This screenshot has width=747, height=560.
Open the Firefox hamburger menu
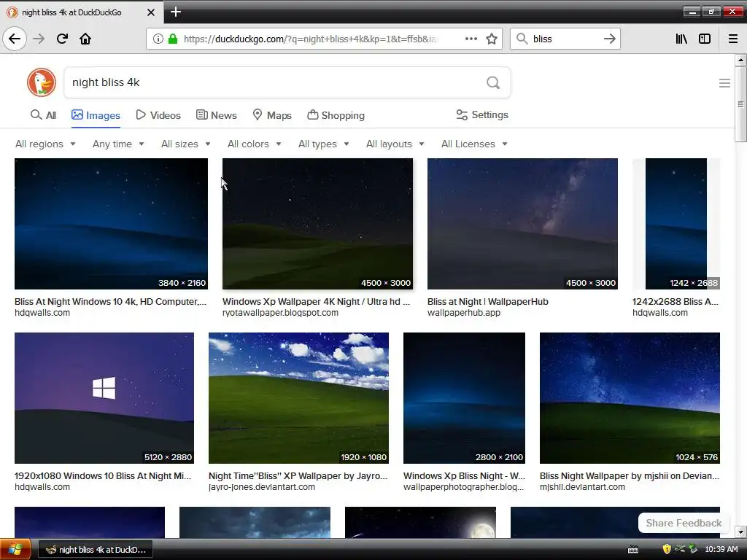click(733, 39)
